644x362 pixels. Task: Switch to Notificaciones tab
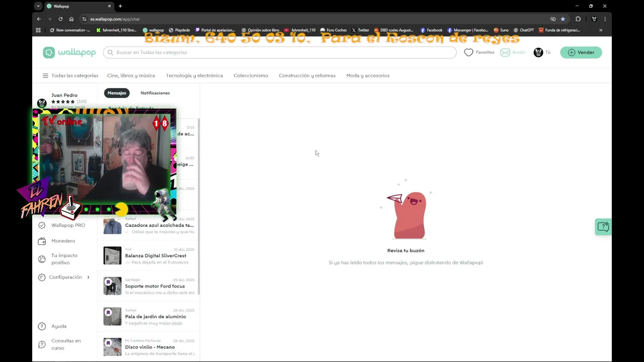[155, 93]
